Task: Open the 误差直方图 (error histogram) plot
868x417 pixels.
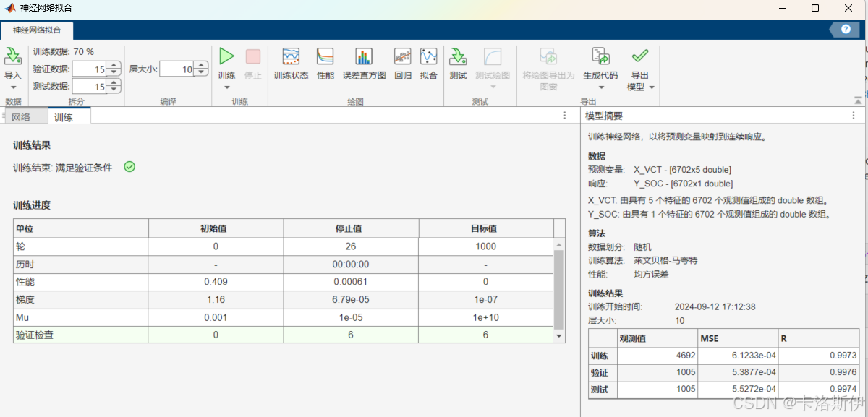Action: tap(364, 56)
